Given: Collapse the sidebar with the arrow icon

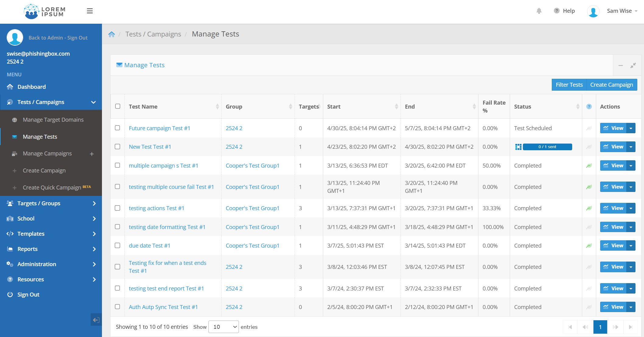Looking at the screenshot, I should (96, 320).
